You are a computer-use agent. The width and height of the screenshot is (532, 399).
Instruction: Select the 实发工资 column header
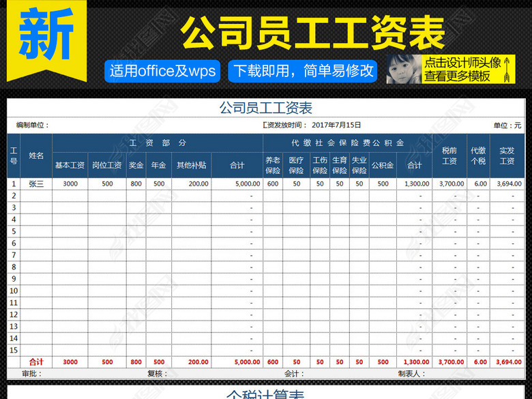(x=507, y=156)
